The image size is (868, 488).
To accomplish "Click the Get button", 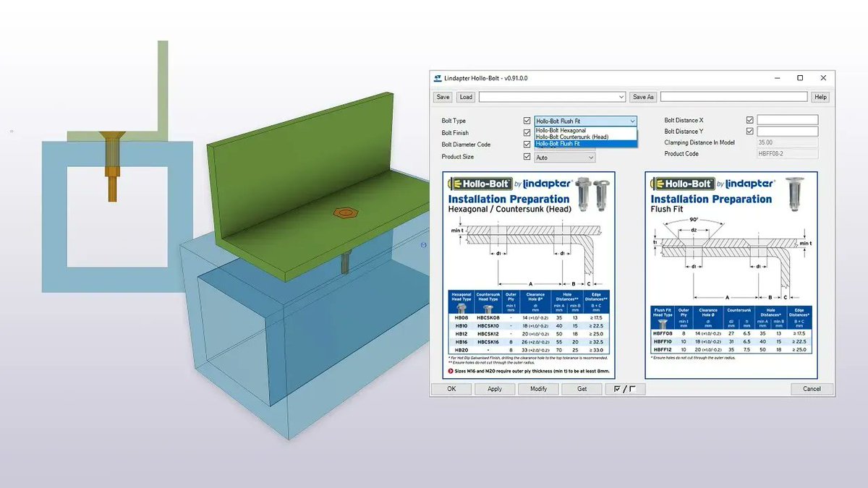I will coord(582,389).
